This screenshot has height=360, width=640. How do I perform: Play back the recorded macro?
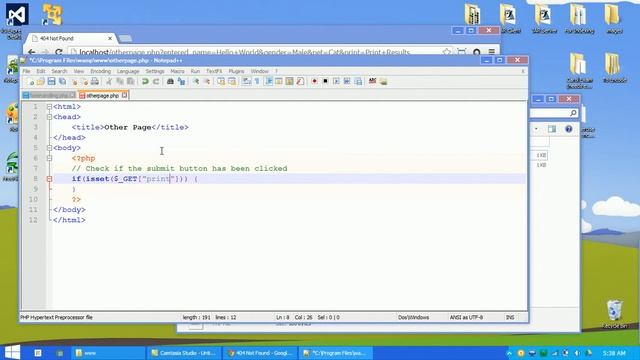[x=336, y=82]
